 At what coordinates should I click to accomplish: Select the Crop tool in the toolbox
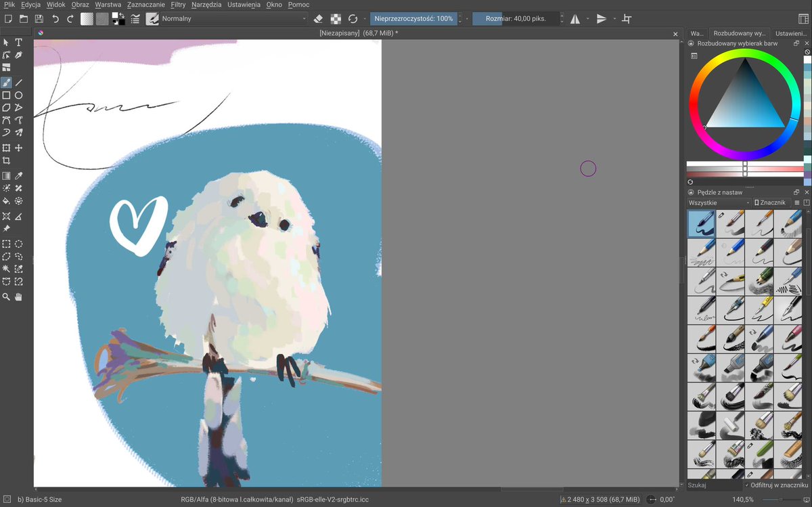coord(6,160)
